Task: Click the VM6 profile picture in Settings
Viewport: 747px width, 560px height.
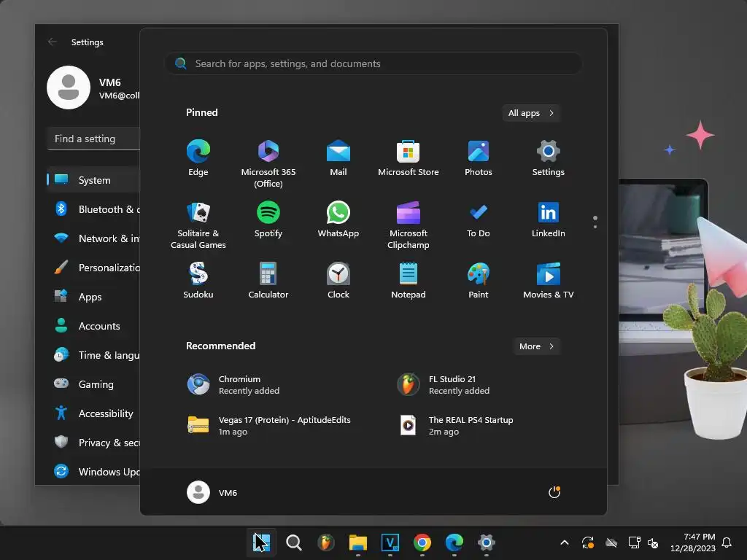Action: [x=69, y=87]
